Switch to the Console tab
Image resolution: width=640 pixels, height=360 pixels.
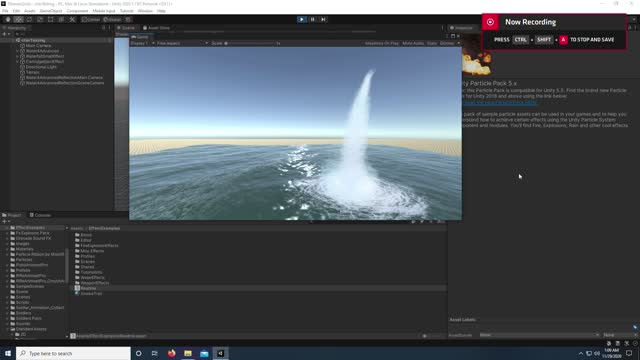[x=40, y=215]
